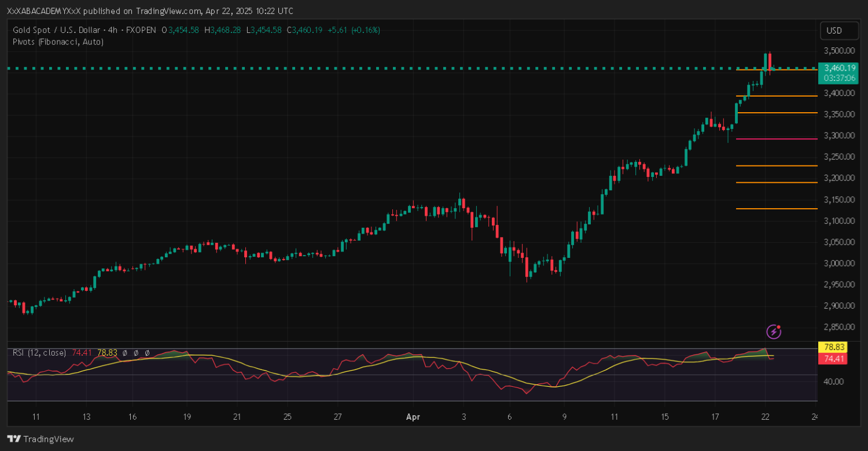
Task: Open the USD currency selector
Action: (x=834, y=31)
